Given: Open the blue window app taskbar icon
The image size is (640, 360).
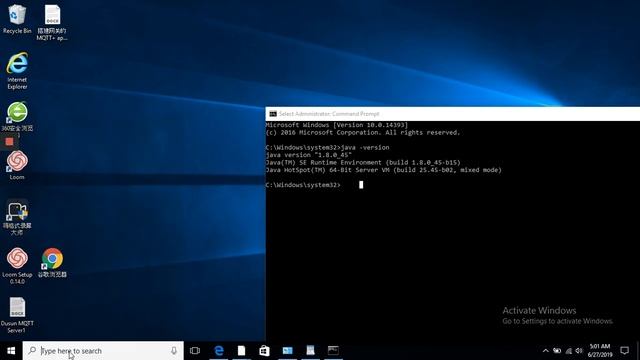Looking at the screenshot, I should click(x=287, y=351).
